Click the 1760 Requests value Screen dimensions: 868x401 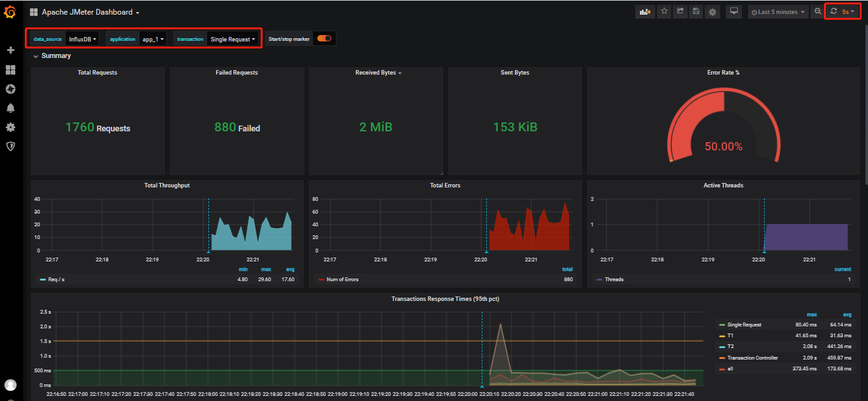click(x=98, y=128)
